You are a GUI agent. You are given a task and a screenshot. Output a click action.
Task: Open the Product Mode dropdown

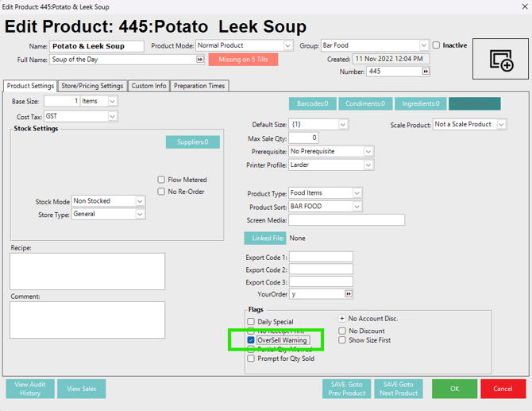(287, 46)
